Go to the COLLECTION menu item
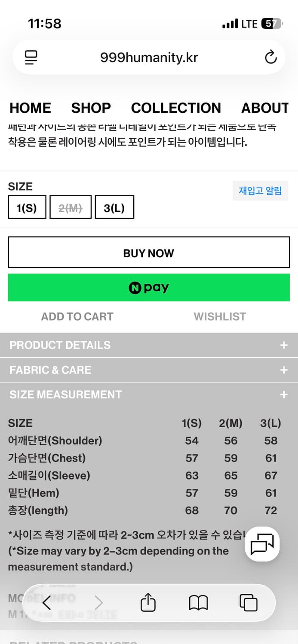This screenshot has width=298, height=644. tap(176, 108)
